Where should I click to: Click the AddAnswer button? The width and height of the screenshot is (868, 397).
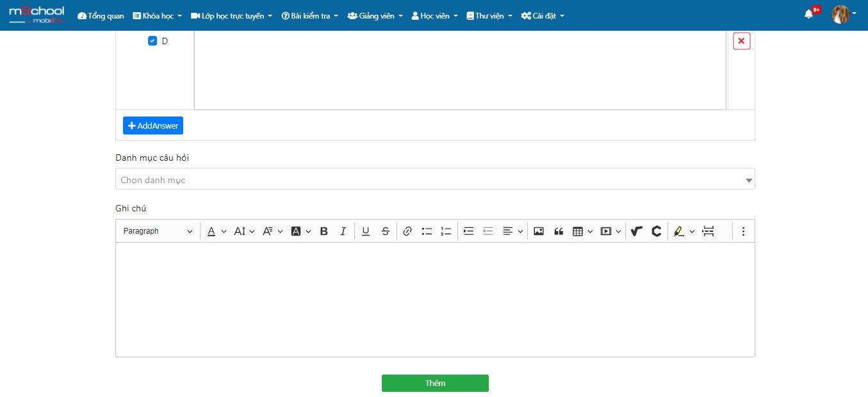[x=153, y=126]
